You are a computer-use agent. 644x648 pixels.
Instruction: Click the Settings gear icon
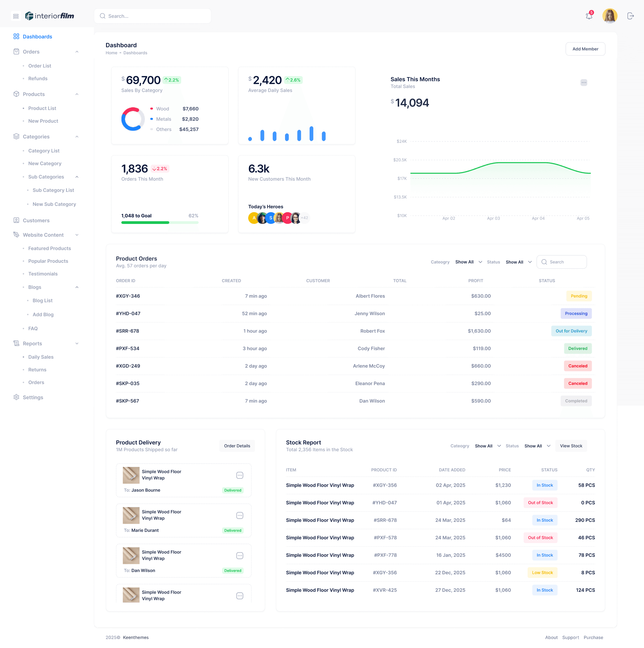click(16, 397)
